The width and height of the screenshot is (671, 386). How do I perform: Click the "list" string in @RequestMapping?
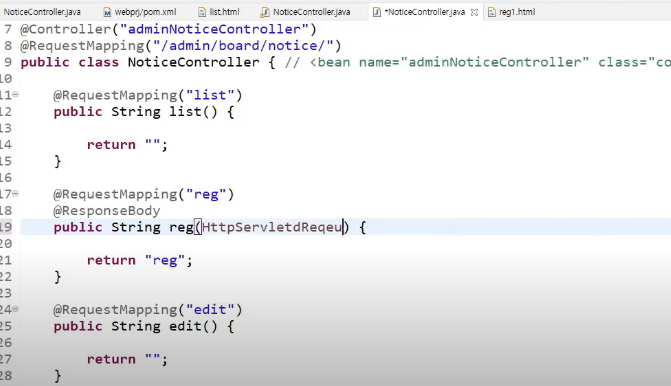(x=210, y=95)
